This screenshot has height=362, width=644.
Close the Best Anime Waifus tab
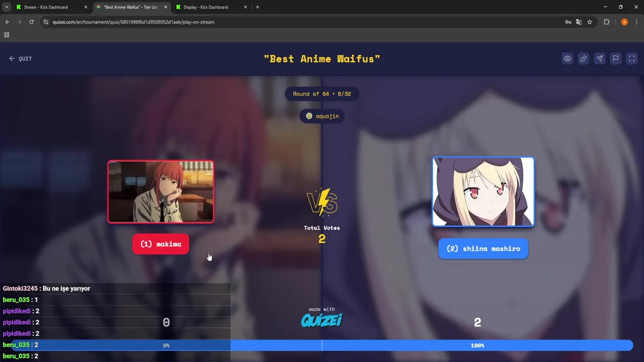click(166, 7)
